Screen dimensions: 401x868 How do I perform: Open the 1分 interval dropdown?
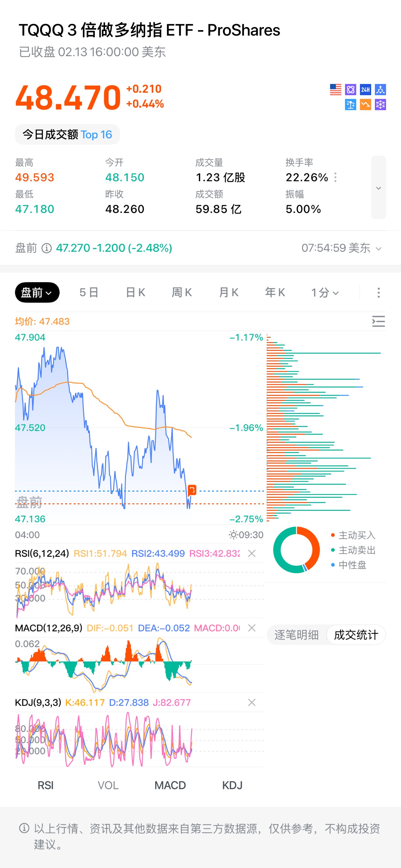[x=325, y=292]
